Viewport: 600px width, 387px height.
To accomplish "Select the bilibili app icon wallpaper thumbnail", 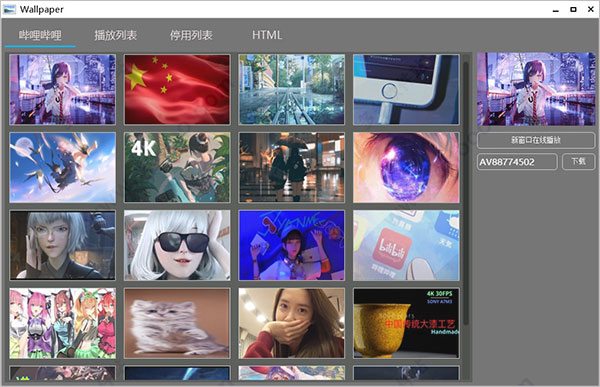I will click(406, 245).
